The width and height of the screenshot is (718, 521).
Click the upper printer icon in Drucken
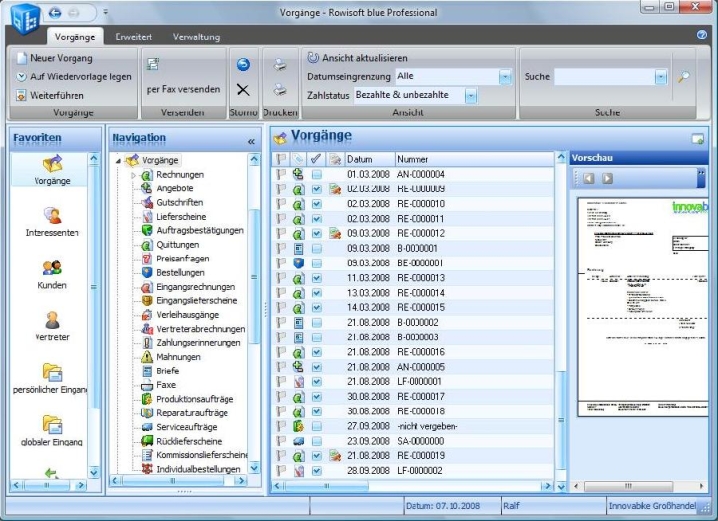(x=280, y=65)
